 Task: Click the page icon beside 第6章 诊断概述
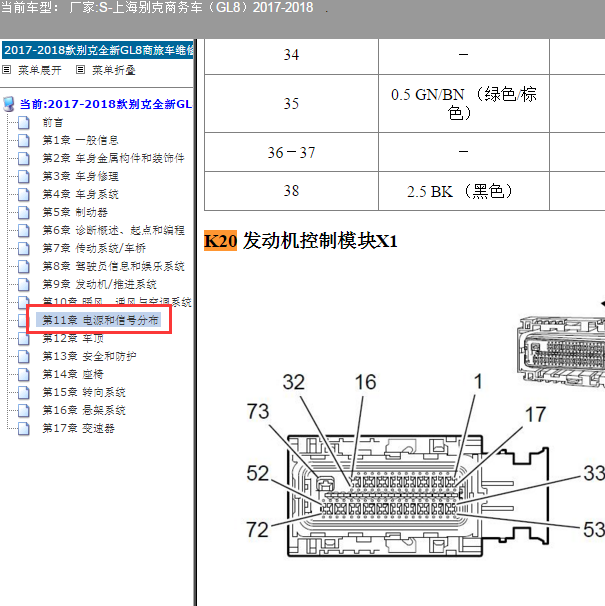(x=24, y=230)
